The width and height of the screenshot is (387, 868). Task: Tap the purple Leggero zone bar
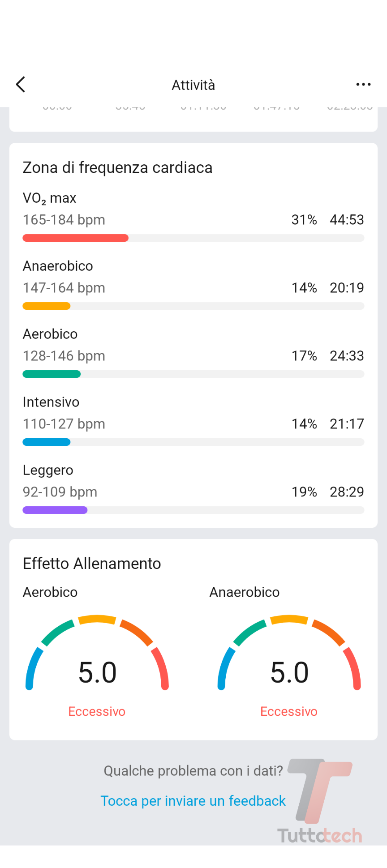[x=55, y=510]
